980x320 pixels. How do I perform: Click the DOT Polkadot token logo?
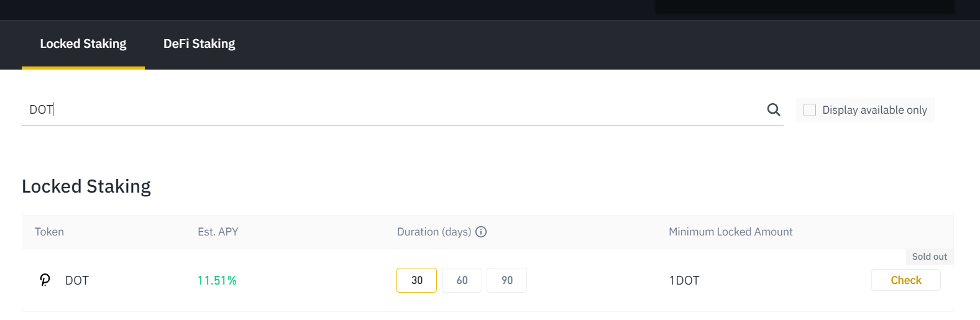tap(45, 280)
